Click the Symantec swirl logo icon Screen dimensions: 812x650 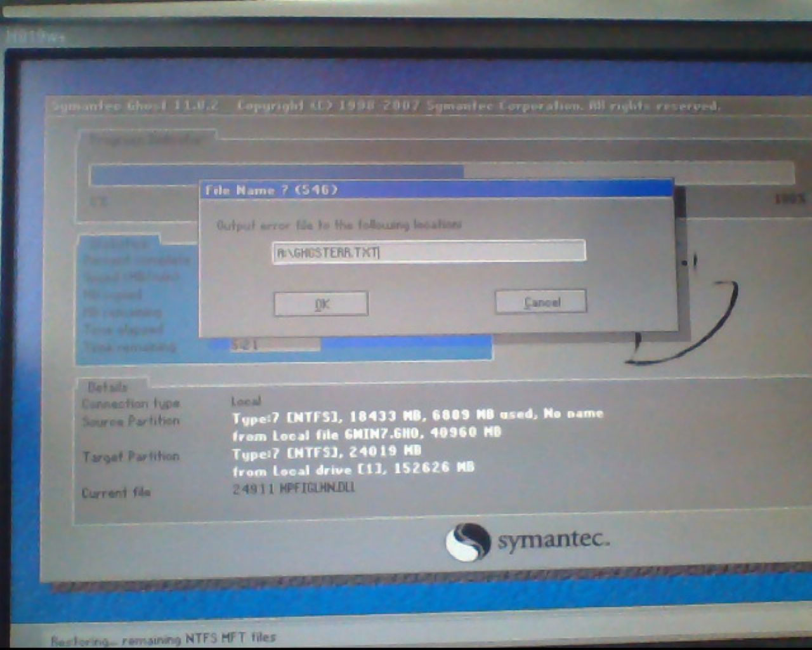468,541
